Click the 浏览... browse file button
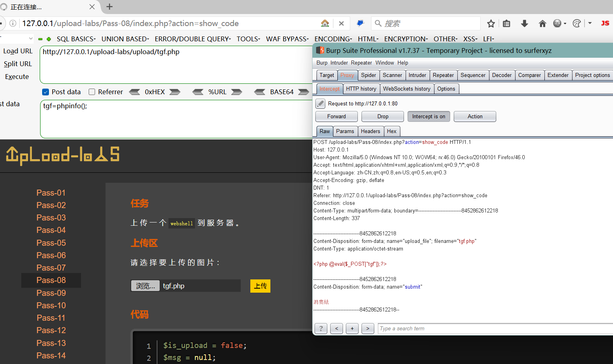The height and width of the screenshot is (364, 613). 145,286
